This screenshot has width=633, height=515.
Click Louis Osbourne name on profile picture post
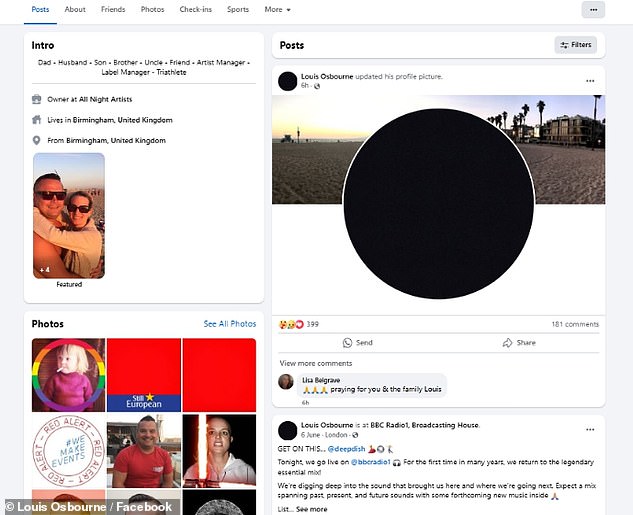(327, 76)
